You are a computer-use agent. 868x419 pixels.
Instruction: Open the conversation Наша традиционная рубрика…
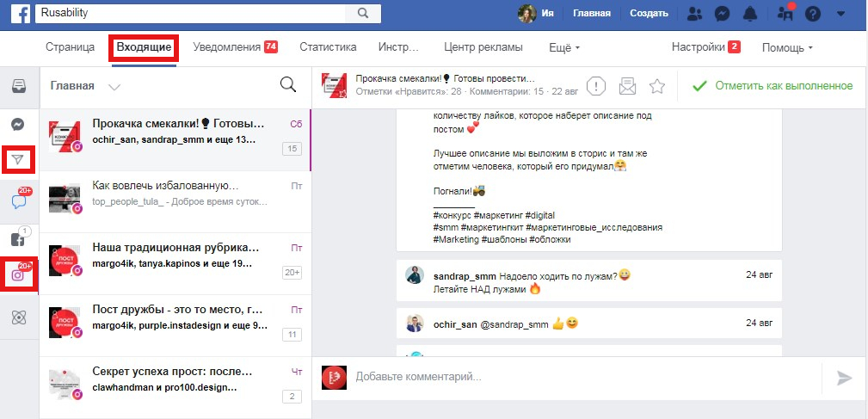point(175,264)
